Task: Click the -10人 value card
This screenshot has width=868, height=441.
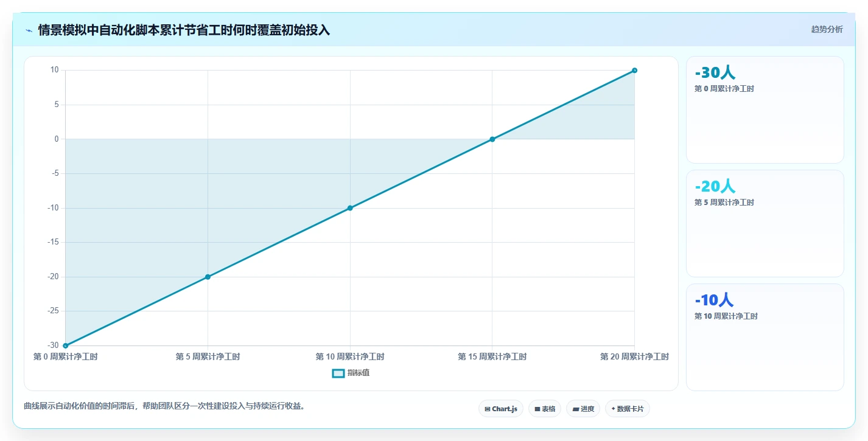Action: point(765,337)
